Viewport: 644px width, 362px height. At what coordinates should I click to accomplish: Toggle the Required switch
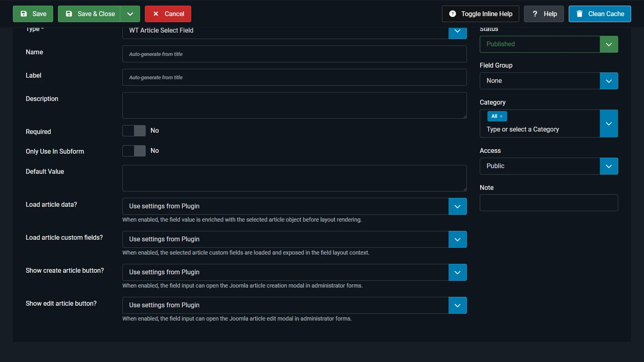tap(134, 131)
